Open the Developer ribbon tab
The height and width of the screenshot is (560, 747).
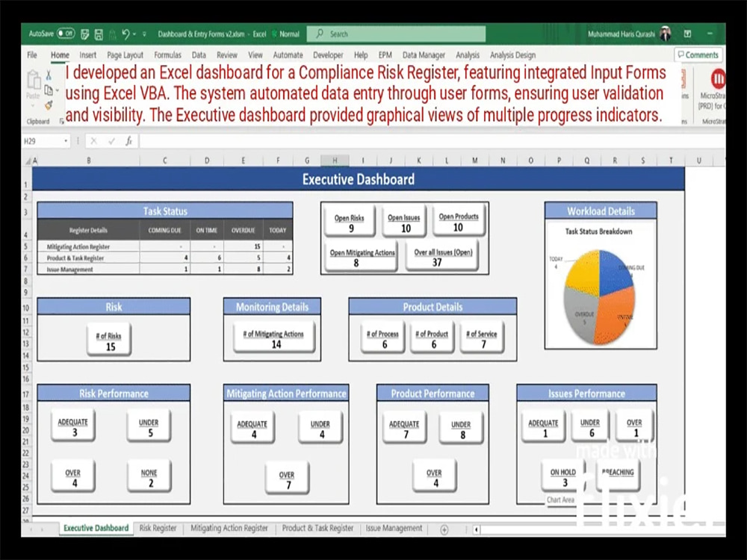pos(328,55)
